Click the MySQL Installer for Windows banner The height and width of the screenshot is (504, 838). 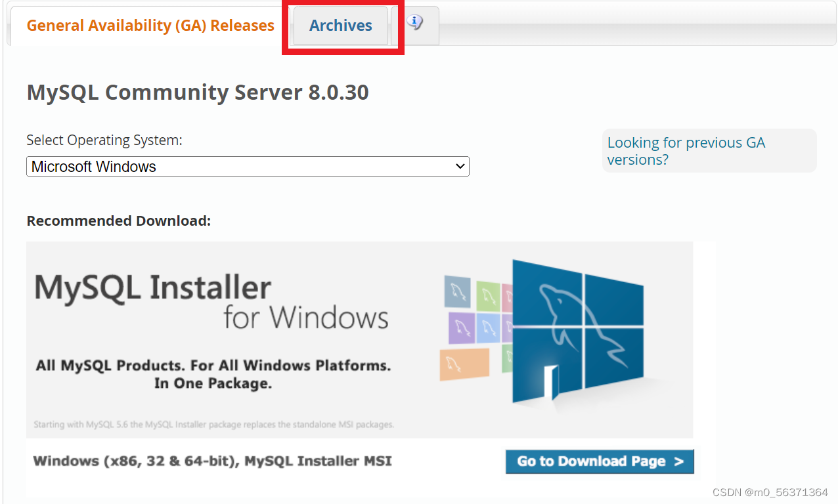coord(359,339)
